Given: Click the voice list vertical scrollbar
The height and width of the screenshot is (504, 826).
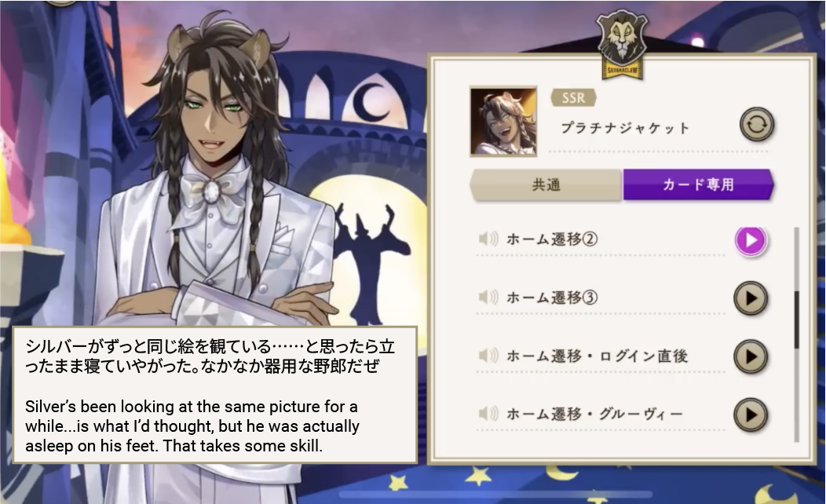Looking at the screenshot, I should click(x=796, y=334).
